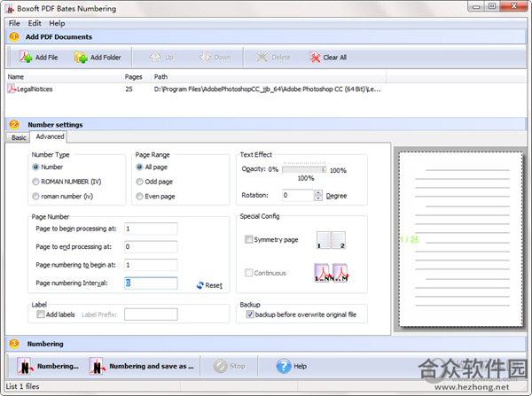Click the application icon in title bar

point(9,9)
